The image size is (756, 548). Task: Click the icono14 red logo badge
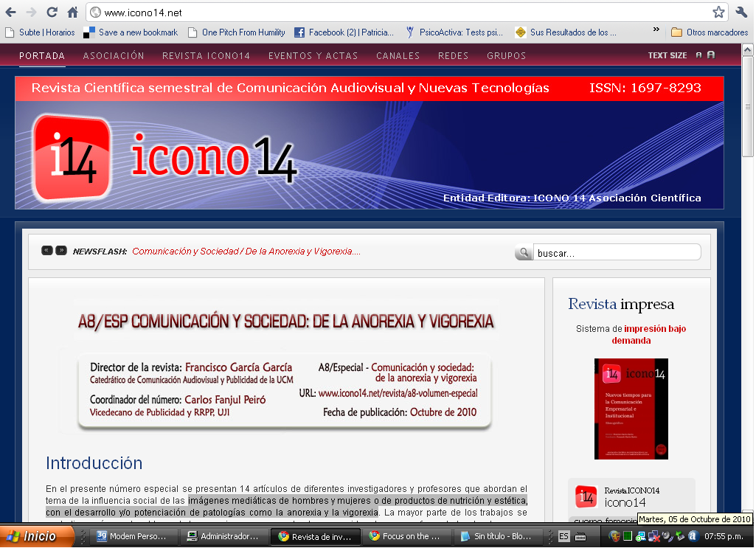pyautogui.click(x=72, y=158)
